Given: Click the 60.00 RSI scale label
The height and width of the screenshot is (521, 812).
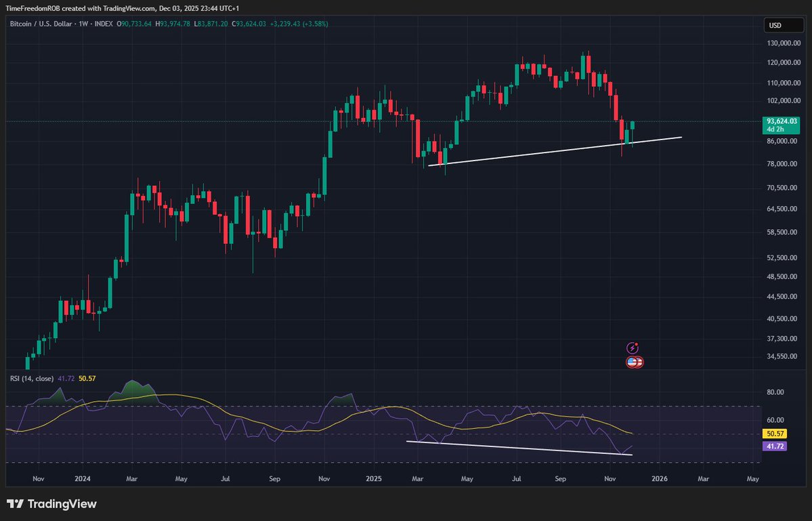Looking at the screenshot, I should pyautogui.click(x=775, y=420).
